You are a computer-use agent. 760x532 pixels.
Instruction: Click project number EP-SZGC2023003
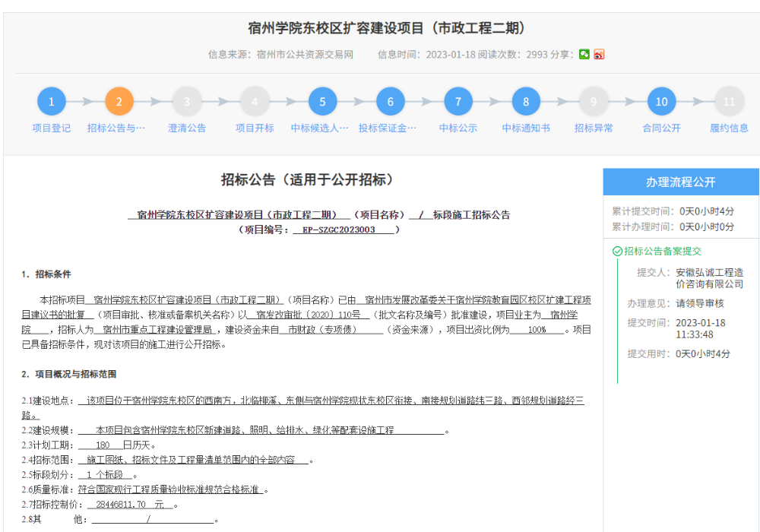[339, 230]
